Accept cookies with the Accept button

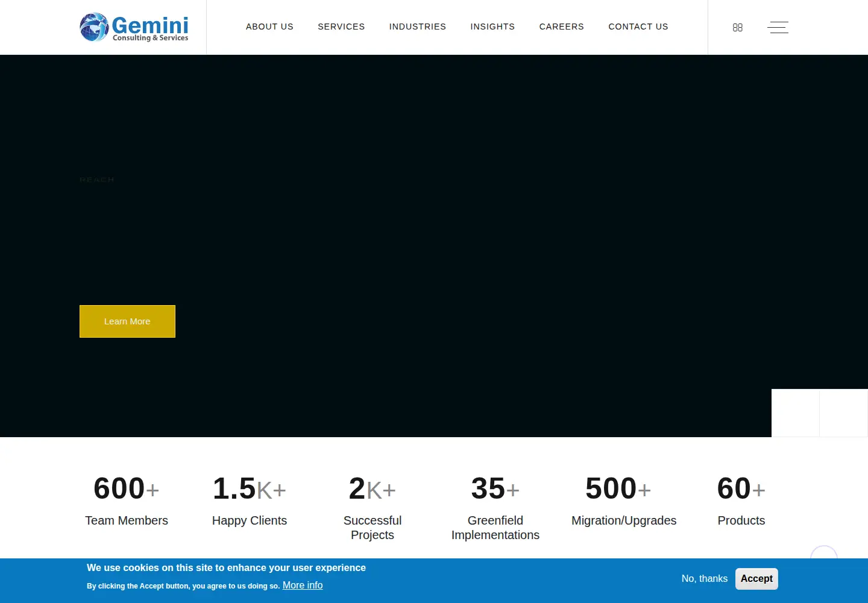coord(756,579)
